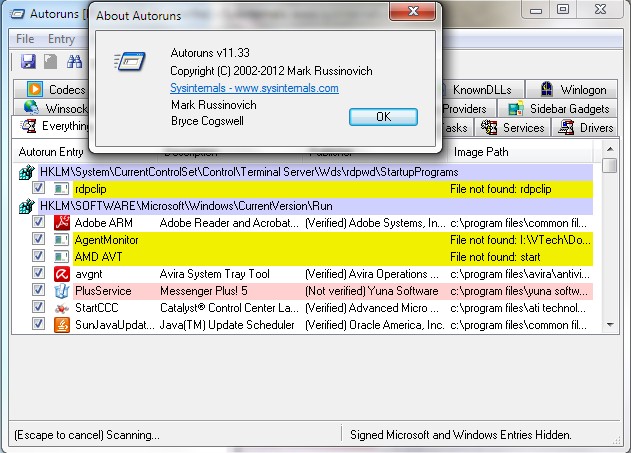Uncheck the avgnt entry checkbox
The height and width of the screenshot is (453, 631).
(38, 273)
